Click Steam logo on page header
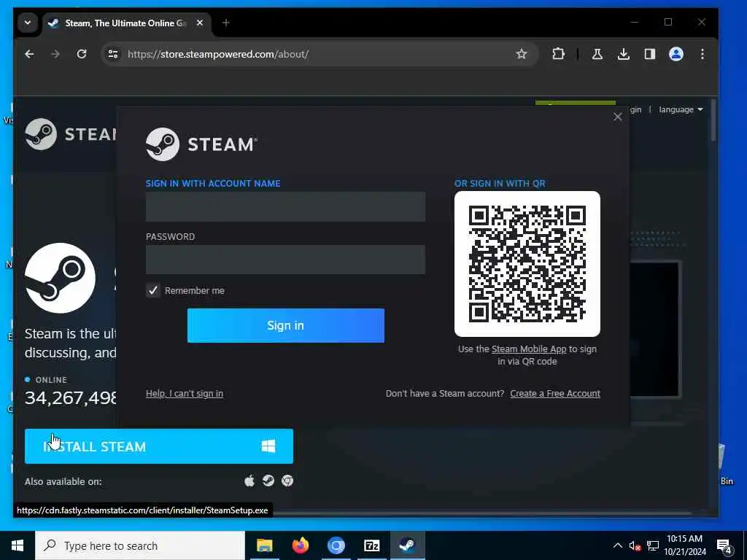 [x=71, y=134]
